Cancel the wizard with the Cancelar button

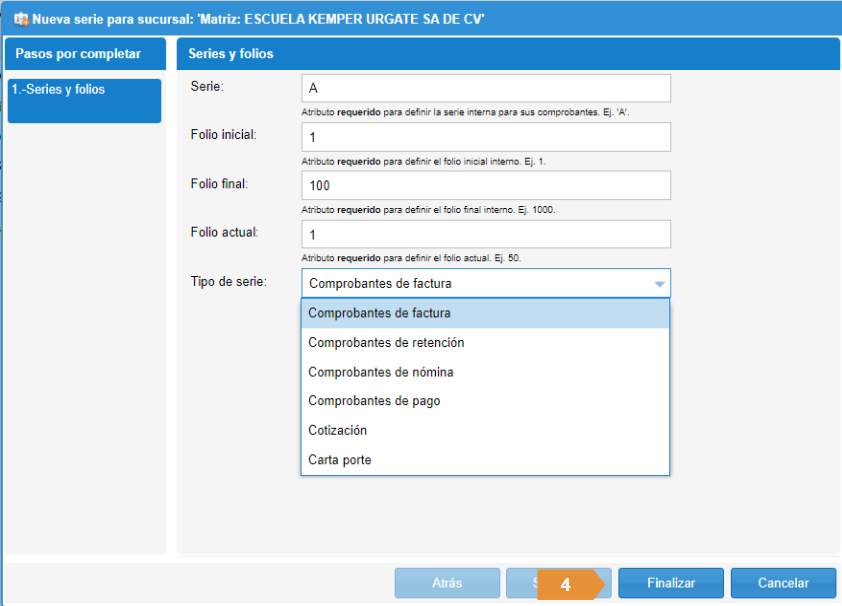[x=783, y=583]
